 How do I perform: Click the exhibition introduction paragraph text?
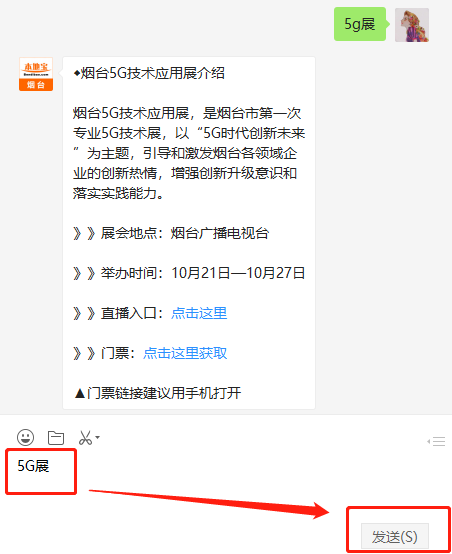pyautogui.click(x=189, y=153)
